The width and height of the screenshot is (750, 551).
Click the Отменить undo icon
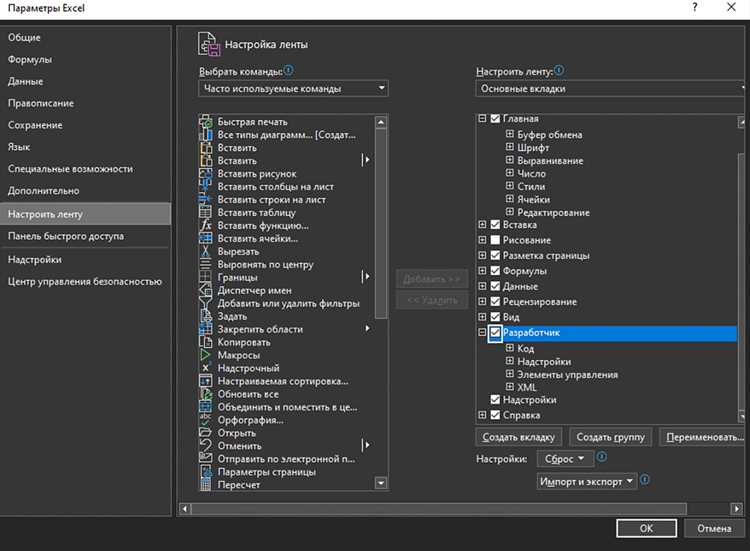[205, 446]
